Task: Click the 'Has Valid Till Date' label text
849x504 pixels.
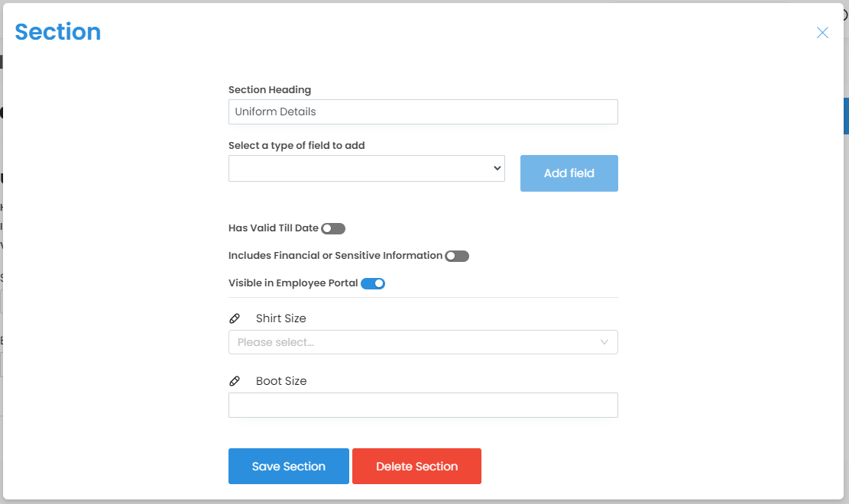Action: tap(273, 228)
